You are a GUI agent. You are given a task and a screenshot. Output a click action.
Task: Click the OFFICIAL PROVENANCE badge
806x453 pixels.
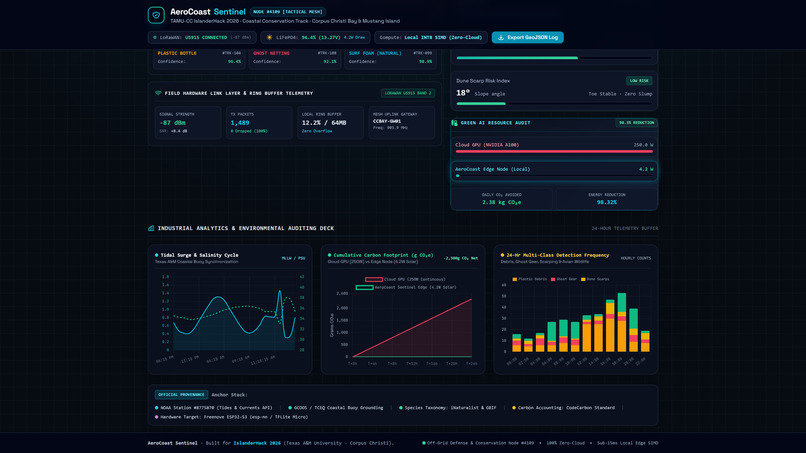[181, 395]
